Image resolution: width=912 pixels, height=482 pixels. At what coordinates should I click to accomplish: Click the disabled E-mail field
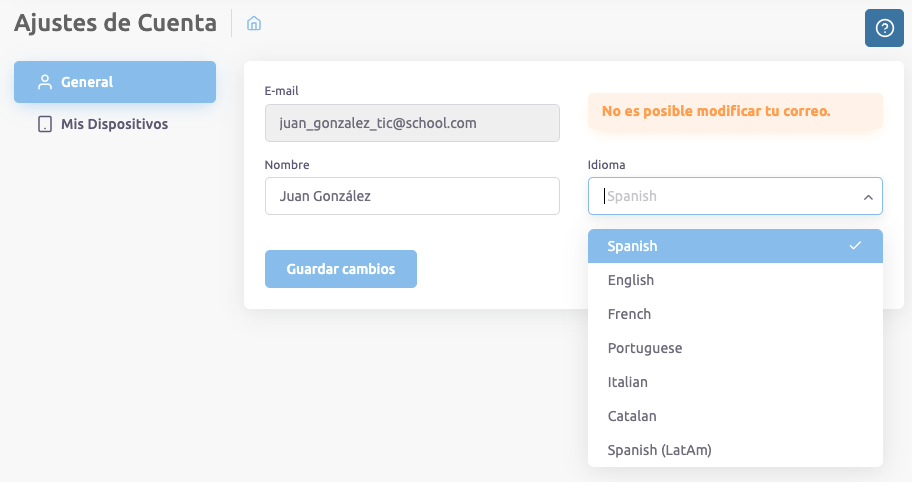tap(411, 123)
